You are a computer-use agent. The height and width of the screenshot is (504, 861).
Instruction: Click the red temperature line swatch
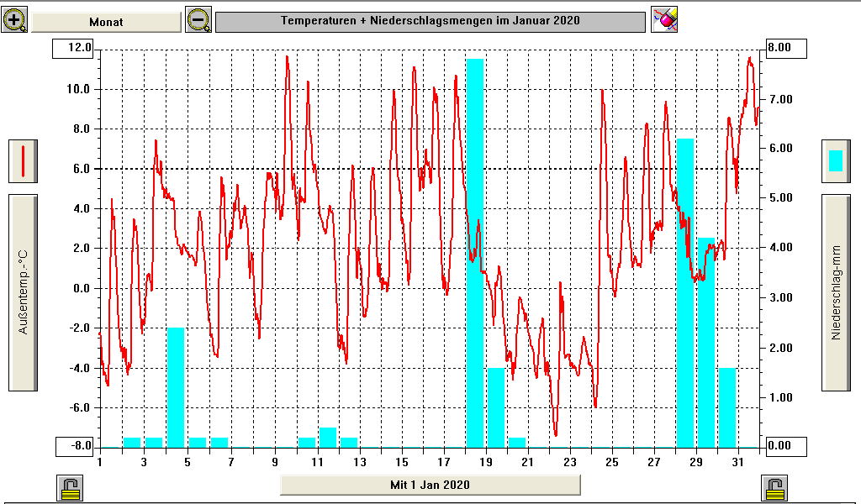23,160
